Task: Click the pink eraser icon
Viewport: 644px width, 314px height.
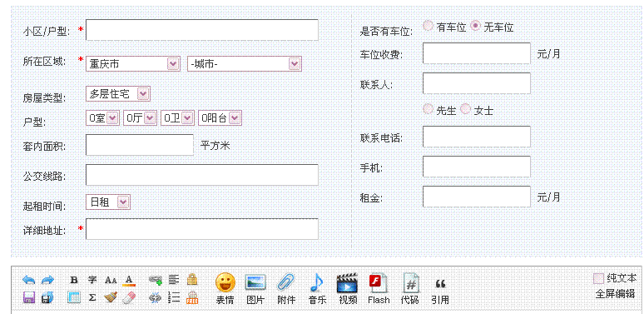Action: click(x=129, y=297)
